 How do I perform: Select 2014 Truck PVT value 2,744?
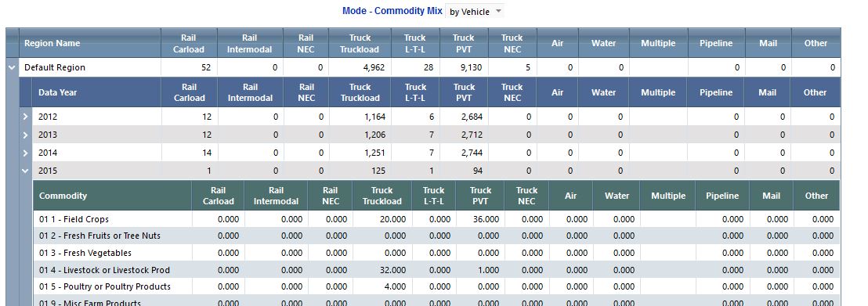click(x=464, y=153)
